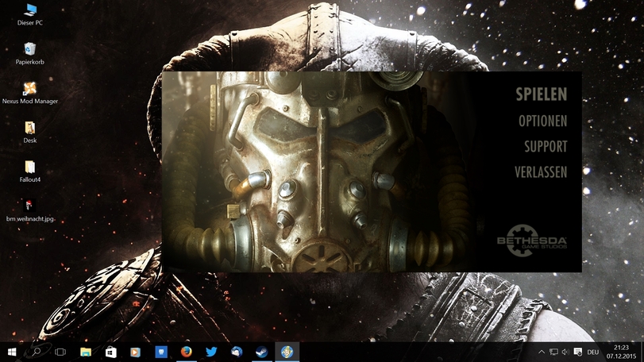Click the Fallout 4 Vault Boy taskbar icon
This screenshot has width=644, height=362.
pos(287,352)
